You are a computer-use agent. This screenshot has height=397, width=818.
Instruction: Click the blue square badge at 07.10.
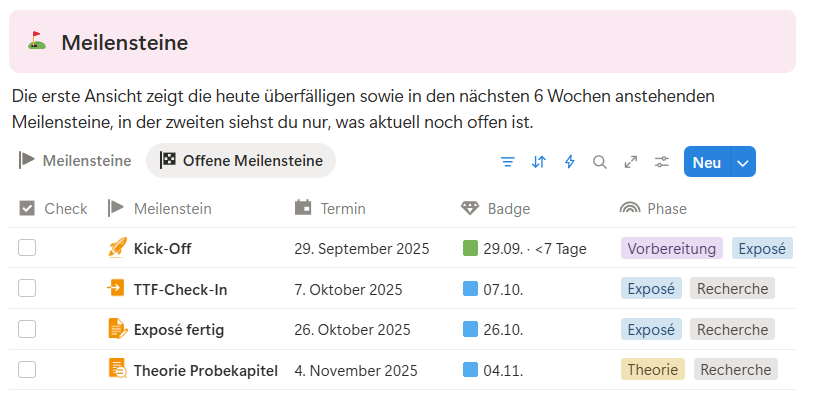(471, 288)
